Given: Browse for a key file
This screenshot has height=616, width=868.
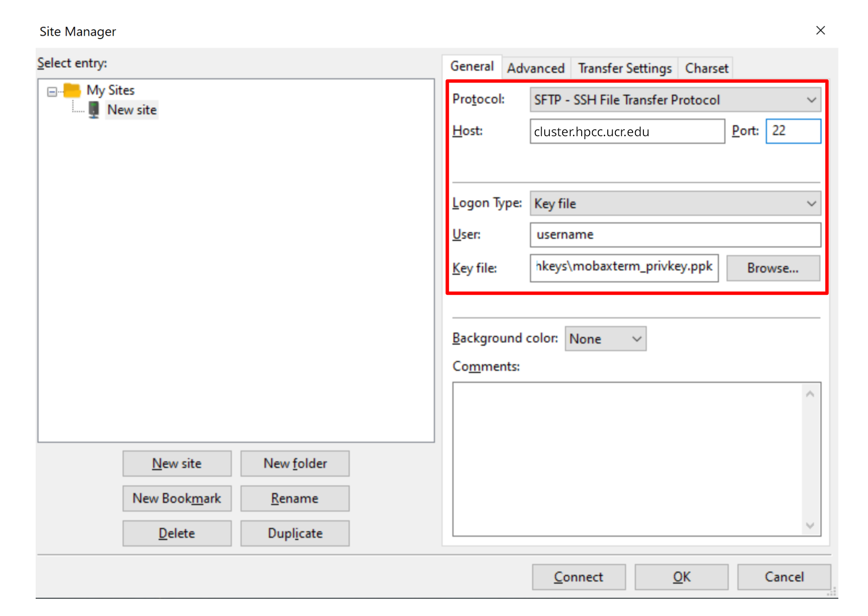Looking at the screenshot, I should pos(773,267).
